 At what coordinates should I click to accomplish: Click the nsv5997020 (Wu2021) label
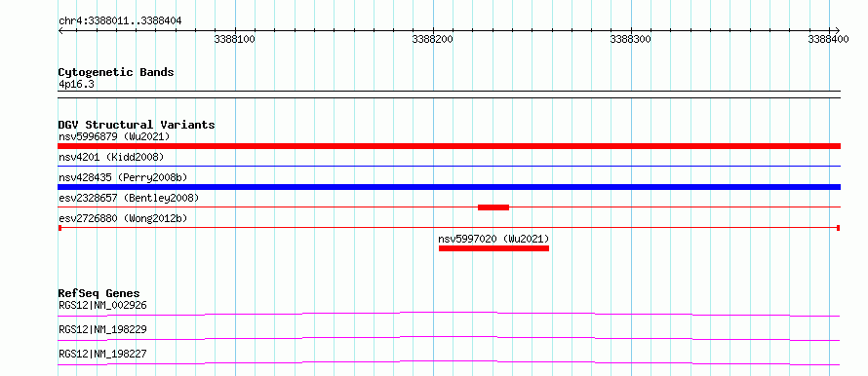(493, 239)
